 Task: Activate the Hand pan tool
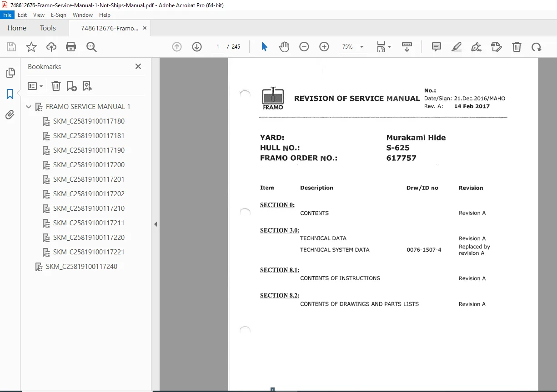pos(284,47)
